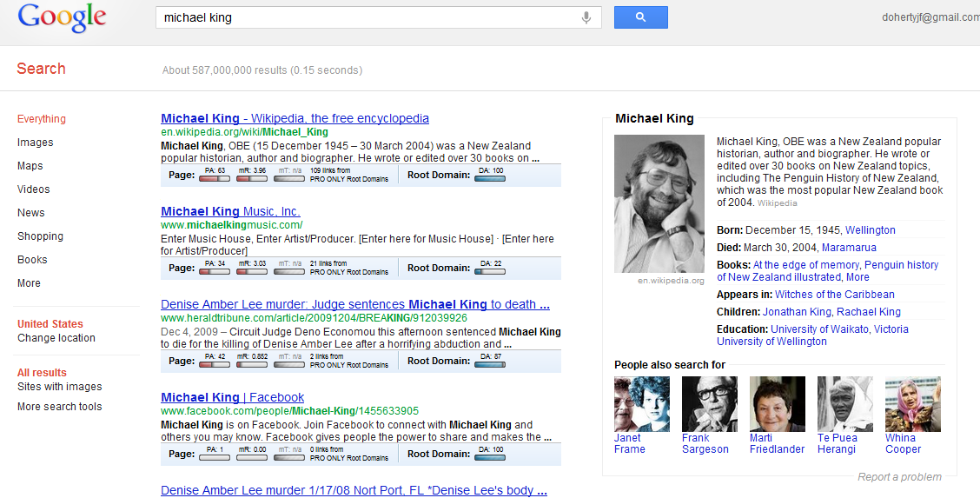Filter results by Sites with images
The height and width of the screenshot is (498, 980).
(59, 387)
